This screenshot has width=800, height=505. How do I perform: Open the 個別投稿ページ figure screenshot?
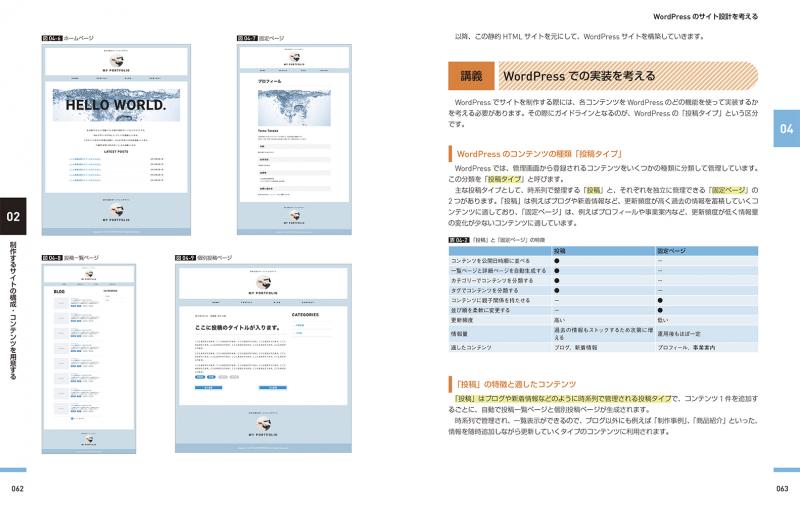coord(263,359)
